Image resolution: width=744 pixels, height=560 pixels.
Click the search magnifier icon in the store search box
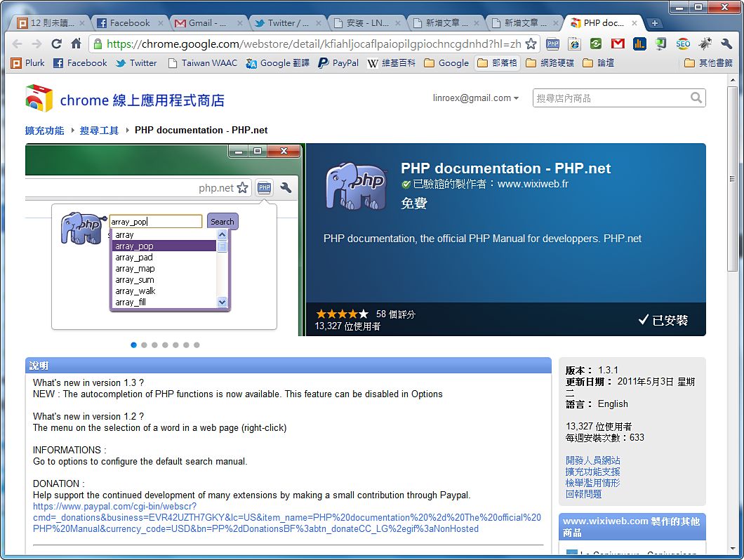tap(696, 98)
